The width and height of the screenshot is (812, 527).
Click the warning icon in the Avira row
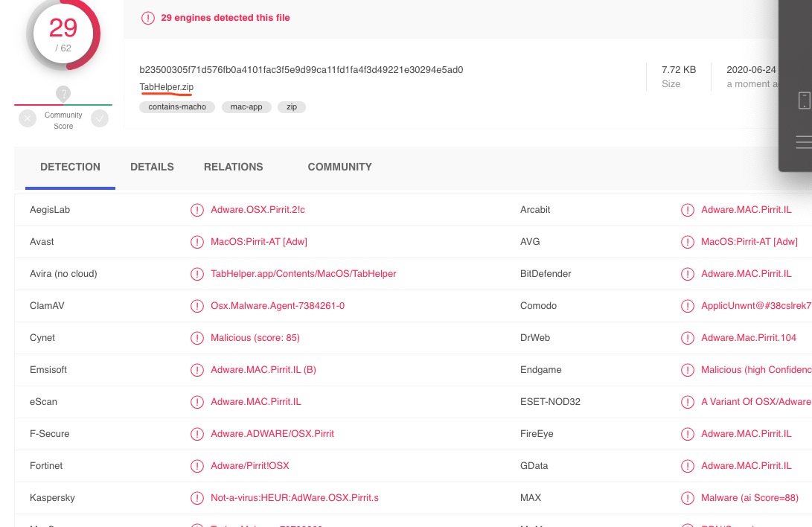point(196,275)
